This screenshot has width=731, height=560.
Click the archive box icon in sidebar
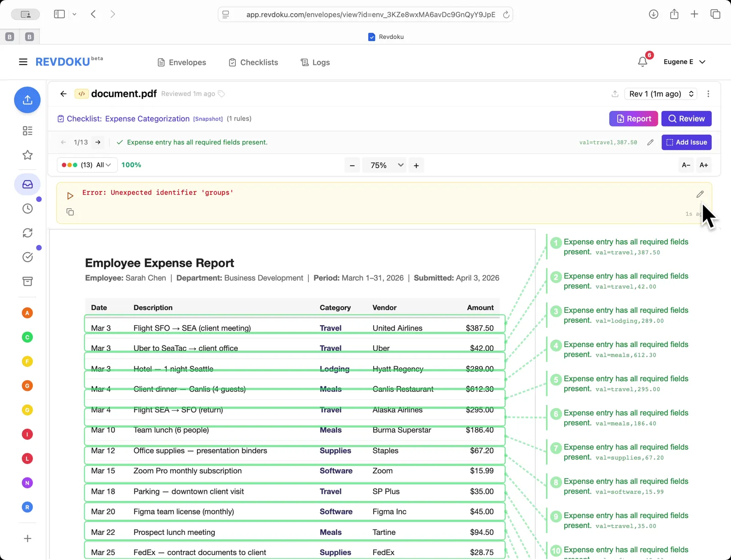[x=27, y=281]
